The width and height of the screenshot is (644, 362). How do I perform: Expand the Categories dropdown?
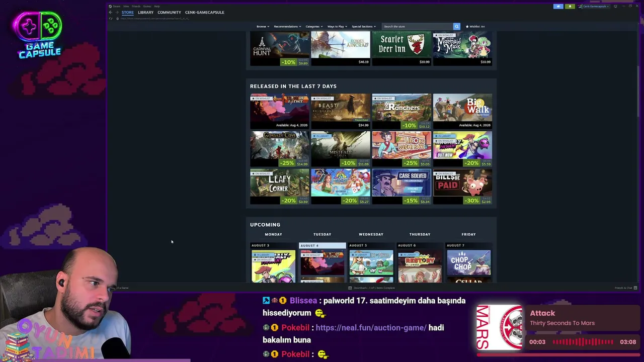point(314,26)
